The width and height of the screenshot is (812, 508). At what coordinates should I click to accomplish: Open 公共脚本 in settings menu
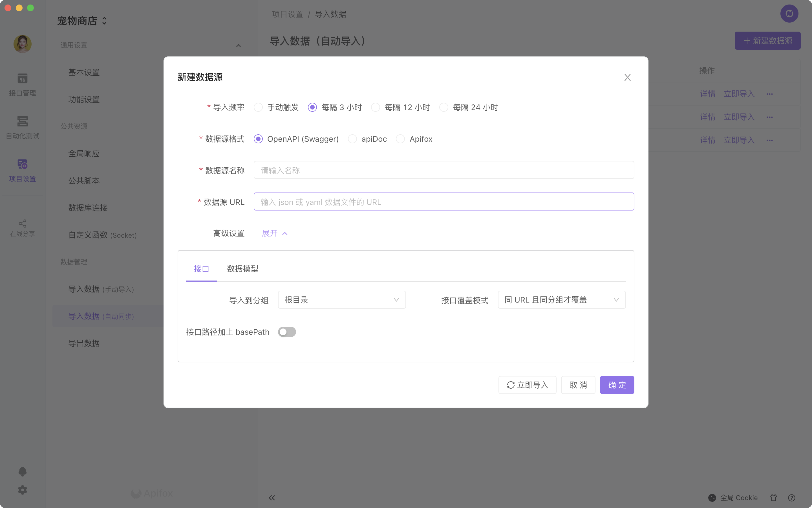click(x=84, y=181)
